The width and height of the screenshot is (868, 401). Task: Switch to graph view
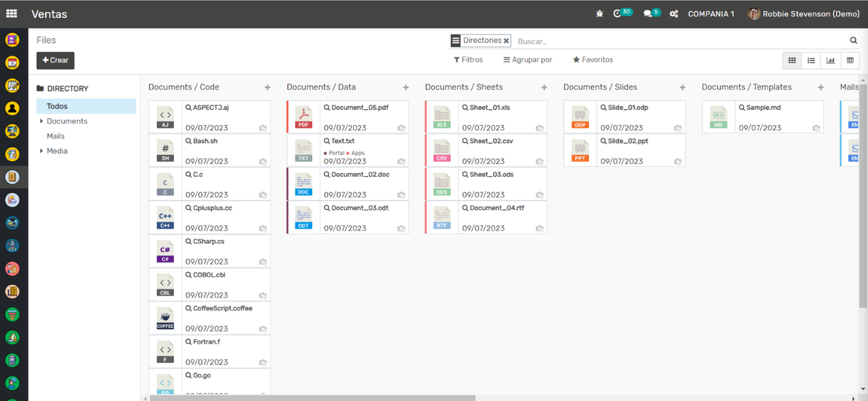[x=830, y=61]
